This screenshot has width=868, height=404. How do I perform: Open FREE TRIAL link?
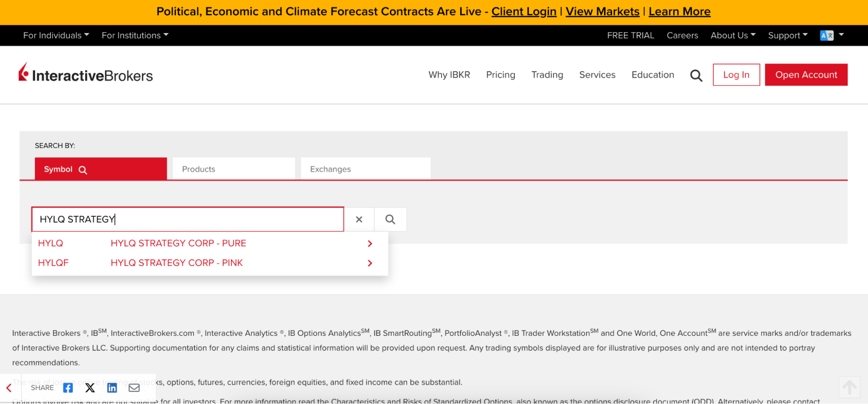click(x=630, y=36)
